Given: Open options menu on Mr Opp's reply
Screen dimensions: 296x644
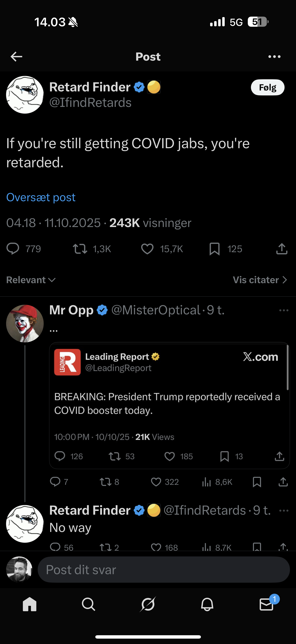Looking at the screenshot, I should 284,311.
